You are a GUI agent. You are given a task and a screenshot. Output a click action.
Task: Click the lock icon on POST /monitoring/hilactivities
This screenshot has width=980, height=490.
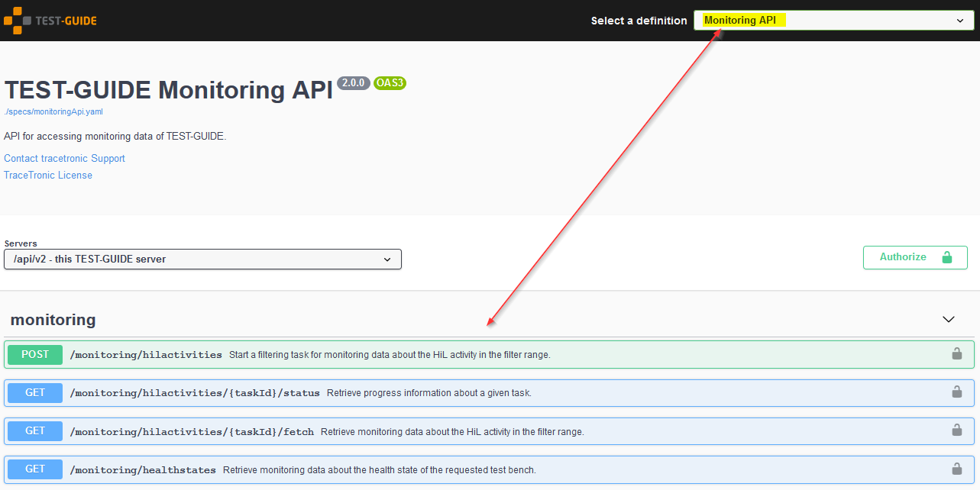tap(956, 354)
